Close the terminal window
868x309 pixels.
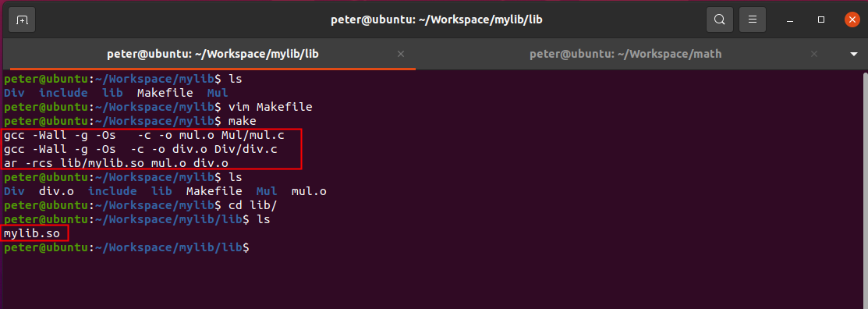tap(852, 20)
